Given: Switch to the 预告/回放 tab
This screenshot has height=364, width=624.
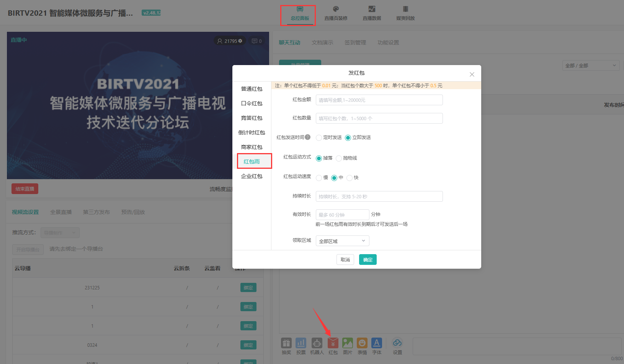Looking at the screenshot, I should tap(133, 212).
